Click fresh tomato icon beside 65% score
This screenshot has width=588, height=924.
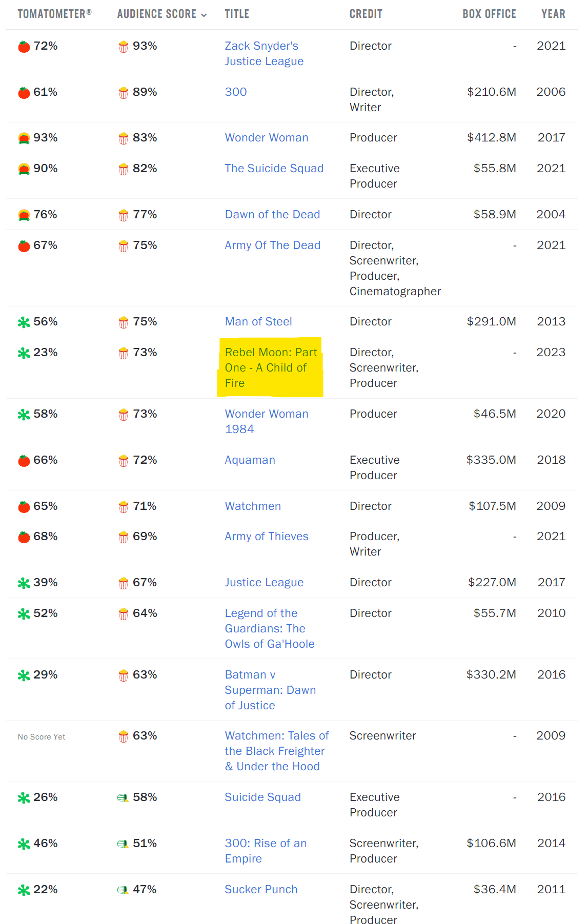click(24, 507)
